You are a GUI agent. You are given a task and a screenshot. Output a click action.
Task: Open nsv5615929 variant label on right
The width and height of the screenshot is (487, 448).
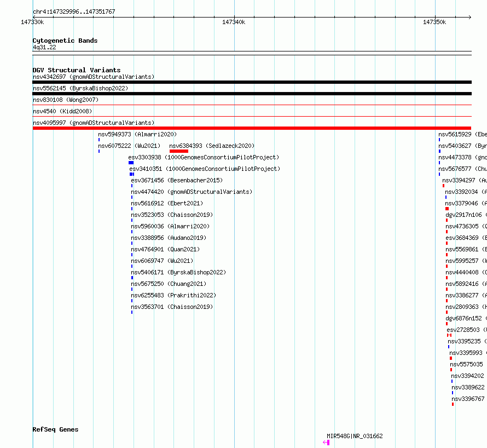(x=462, y=134)
